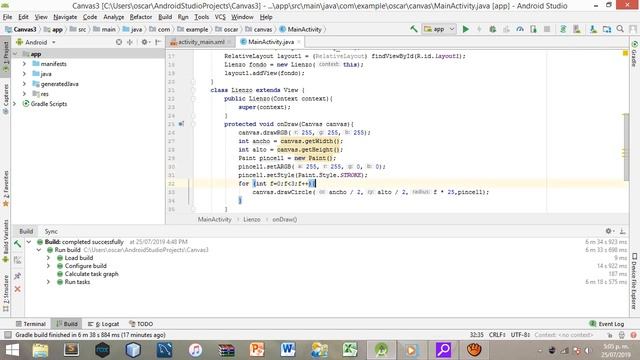Viewport: 640px width, 360px height.
Task: Click the MainActivity breadcrumb in nav bar
Action: click(301, 29)
